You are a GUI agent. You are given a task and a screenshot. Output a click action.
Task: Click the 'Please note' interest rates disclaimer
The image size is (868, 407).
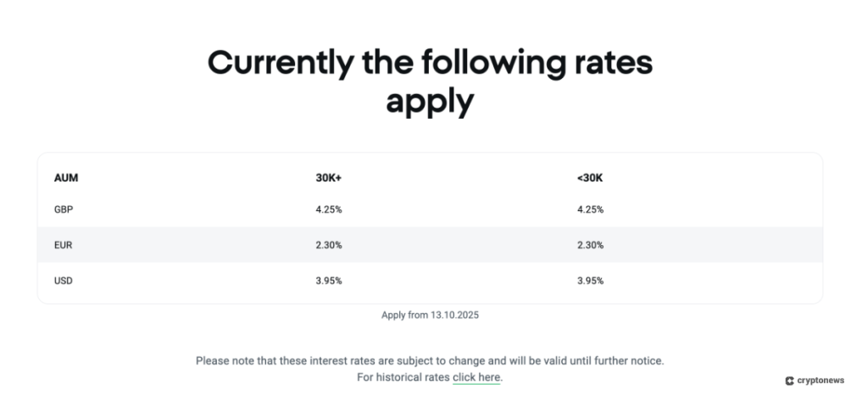(x=430, y=360)
